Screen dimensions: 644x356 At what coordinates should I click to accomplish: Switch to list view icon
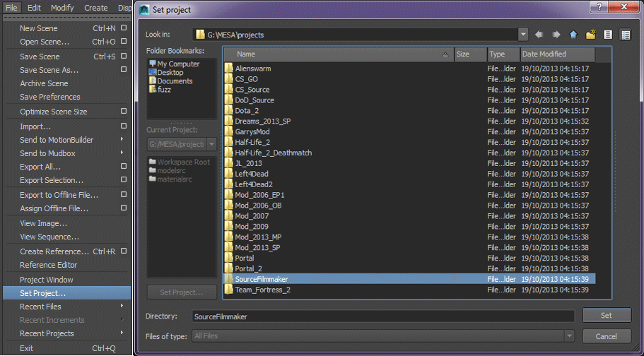pos(608,34)
